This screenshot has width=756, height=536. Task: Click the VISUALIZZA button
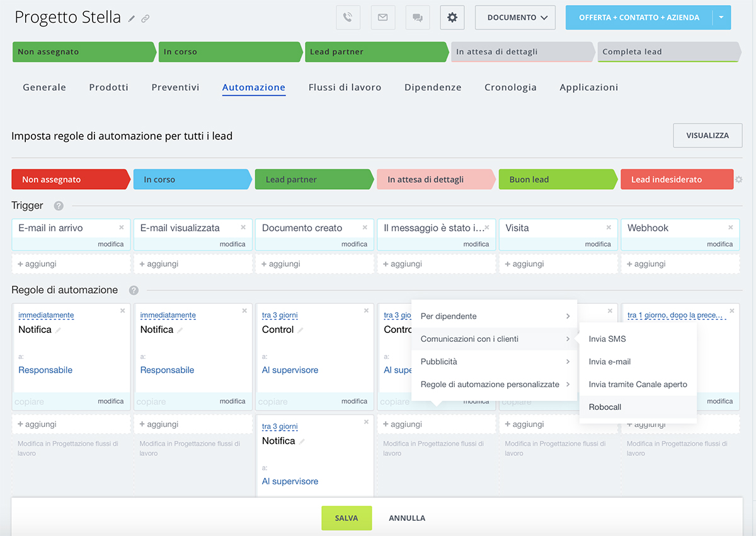coord(707,136)
